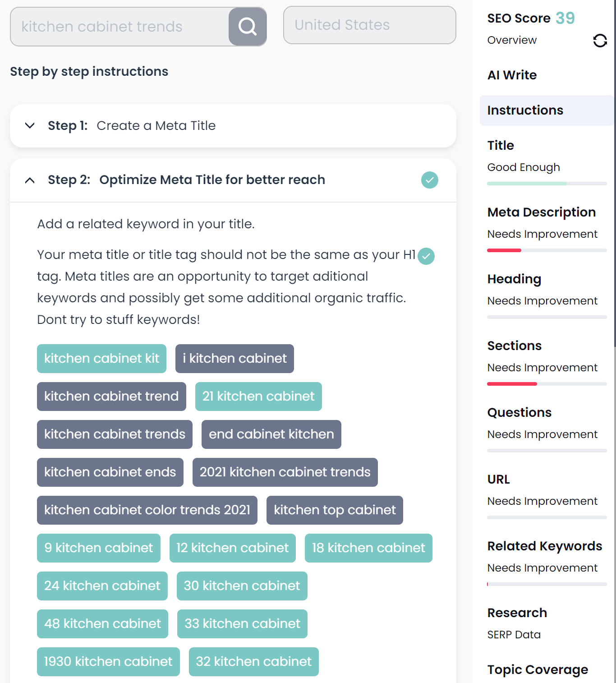Click the checkmark beside the H1 tag tip

(x=426, y=256)
